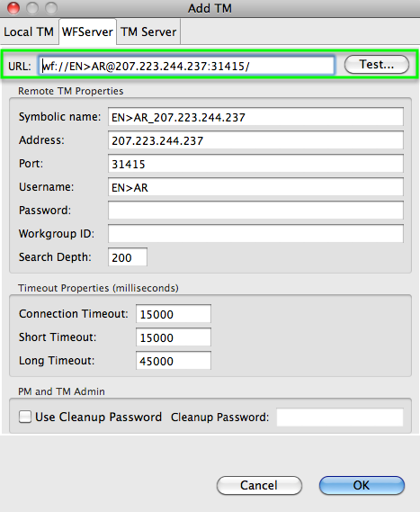Click the empty Password field
This screenshot has width=420, height=512.
click(x=255, y=211)
